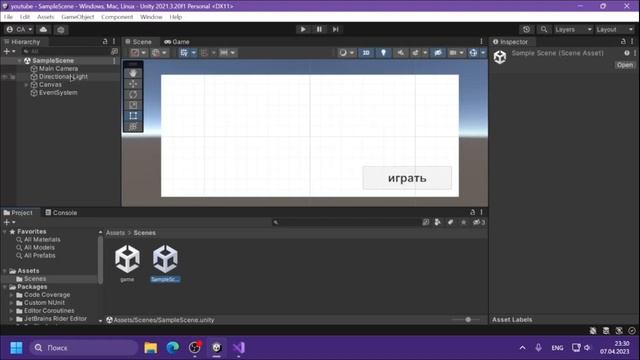
Task: Select the Rotate tool
Action: coord(133,94)
